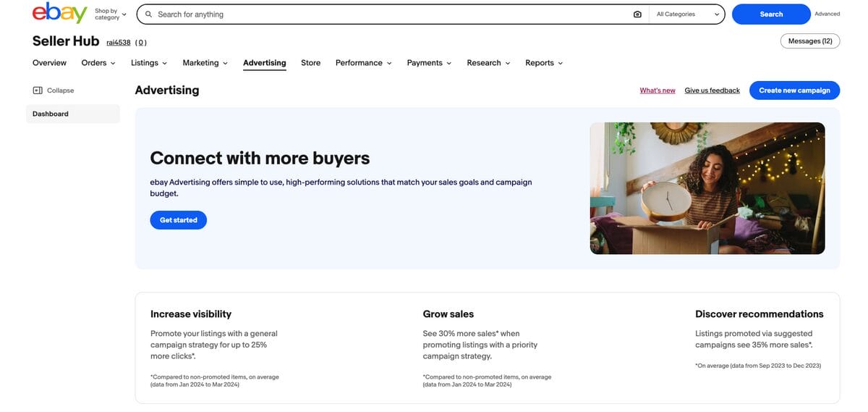Open Shop by category dropdown
Viewport: 868px width, 412px height.
click(x=110, y=14)
